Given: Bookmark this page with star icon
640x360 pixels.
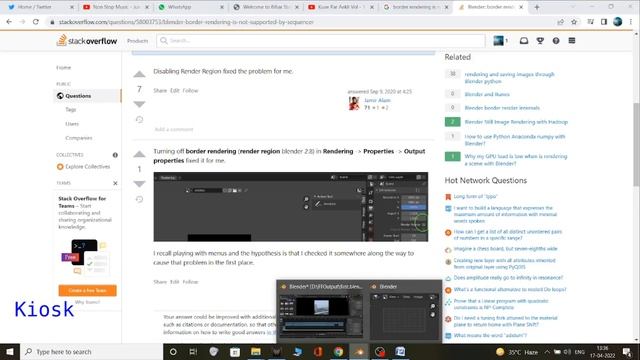Looking at the screenshot, I should click(x=574, y=22).
